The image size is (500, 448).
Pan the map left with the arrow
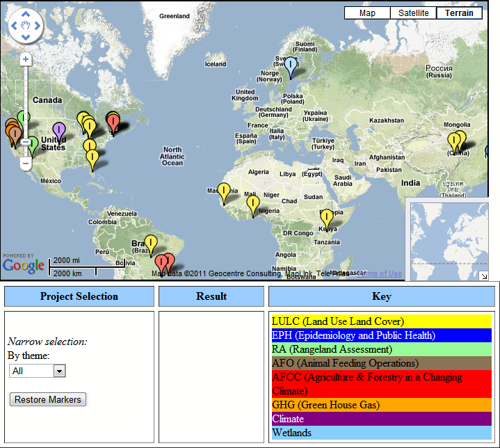[14, 26]
